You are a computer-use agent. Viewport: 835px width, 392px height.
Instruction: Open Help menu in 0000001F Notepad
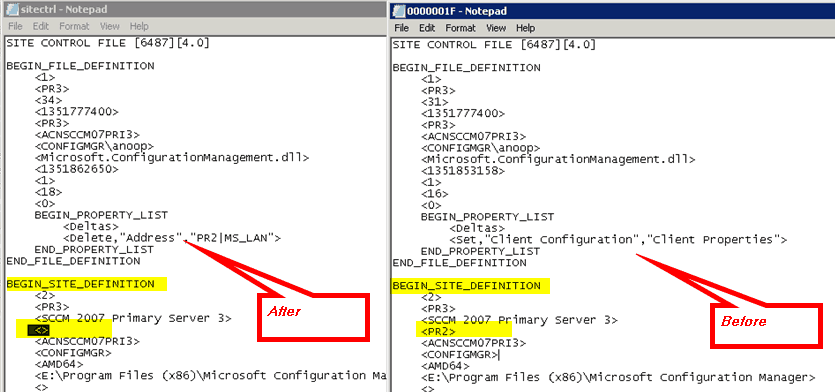pyautogui.click(x=525, y=28)
